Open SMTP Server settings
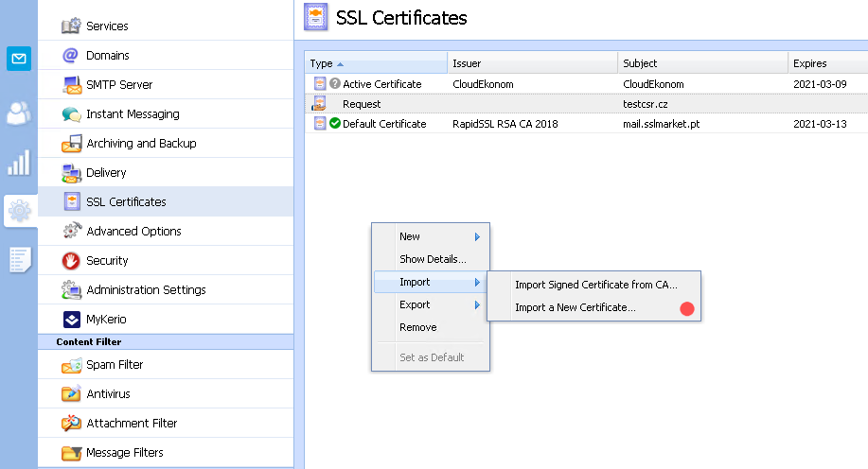Screen dimensions: 868x469 (166, 84)
